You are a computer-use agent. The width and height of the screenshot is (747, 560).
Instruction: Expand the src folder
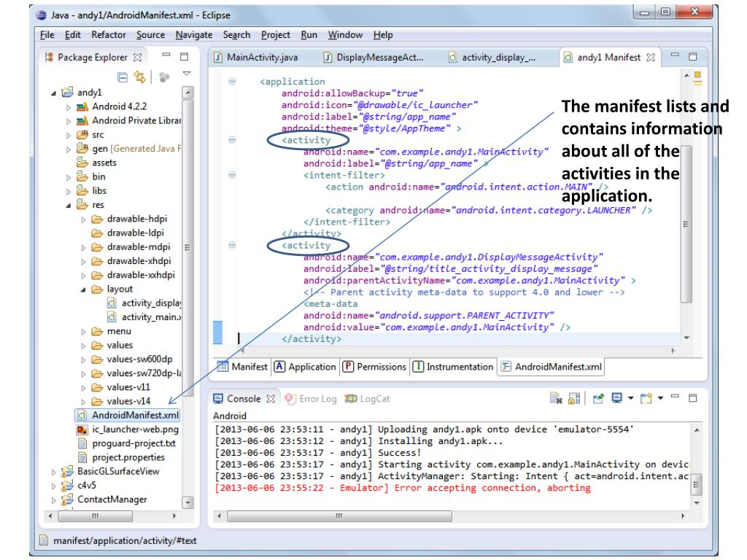pos(69,136)
